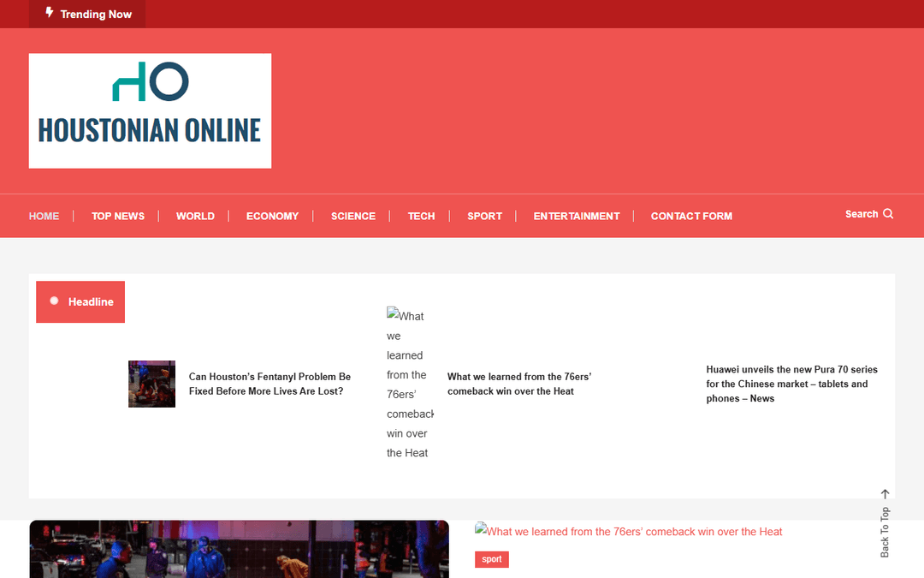924x578 pixels.
Task: Open the ENTERTAINMENT menu item
Action: coord(577,216)
